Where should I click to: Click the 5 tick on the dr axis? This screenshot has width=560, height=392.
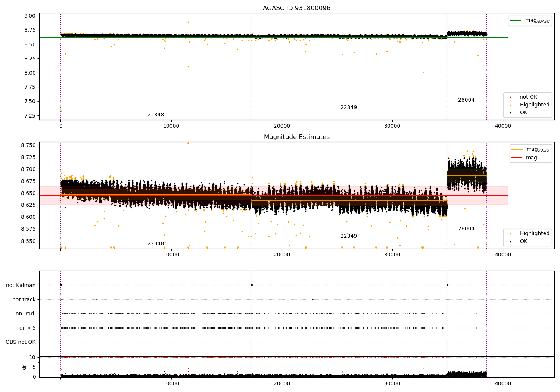coord(34,367)
